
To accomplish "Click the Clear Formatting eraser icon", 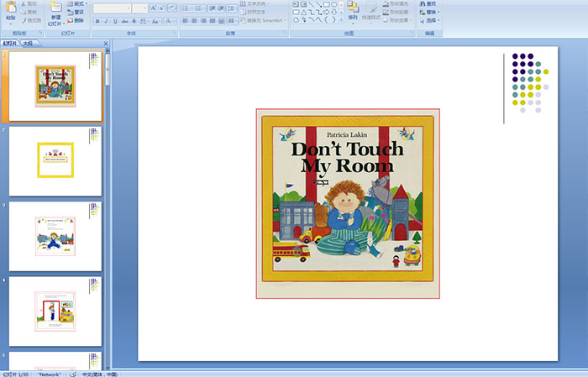I will [x=171, y=8].
